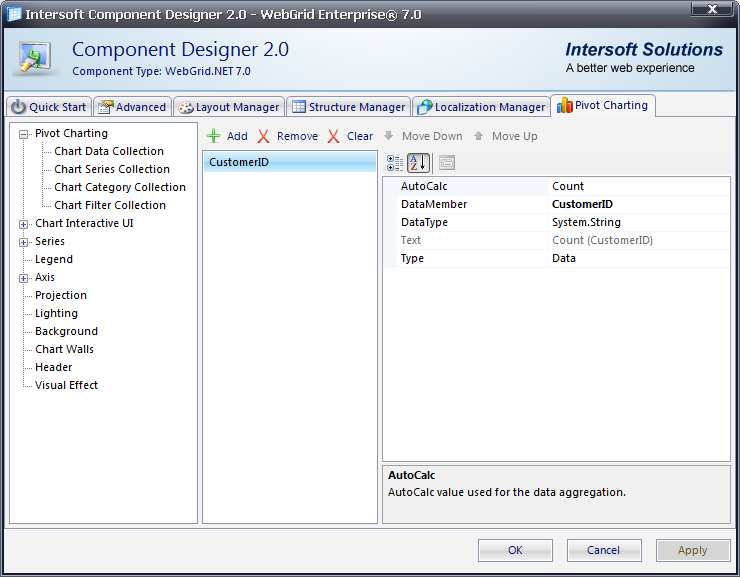Select the Series tree item

pos(50,241)
